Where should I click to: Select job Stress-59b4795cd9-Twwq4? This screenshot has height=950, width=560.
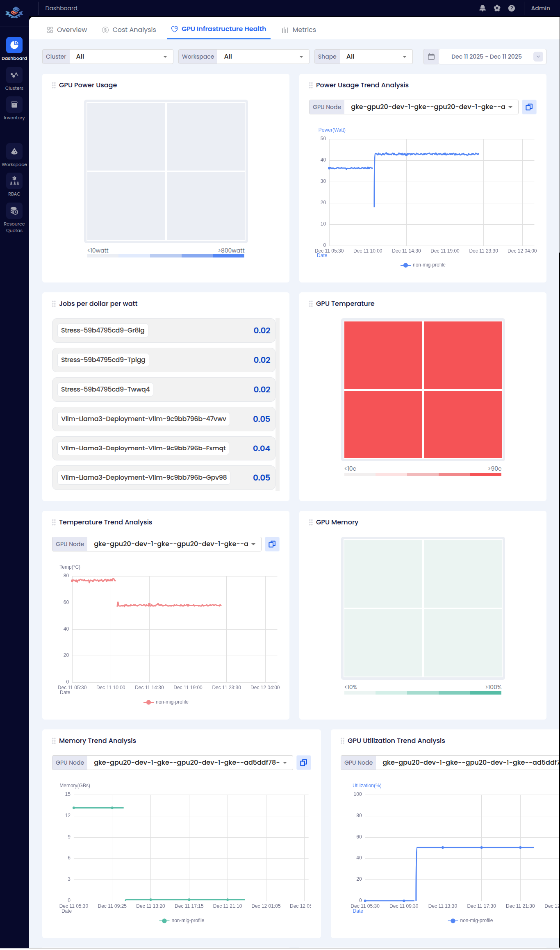tap(164, 390)
